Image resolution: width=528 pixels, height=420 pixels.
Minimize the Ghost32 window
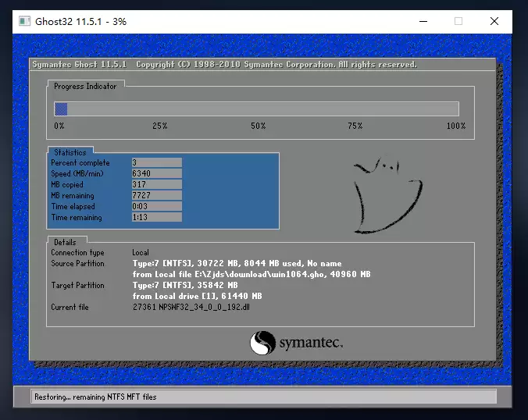422,21
